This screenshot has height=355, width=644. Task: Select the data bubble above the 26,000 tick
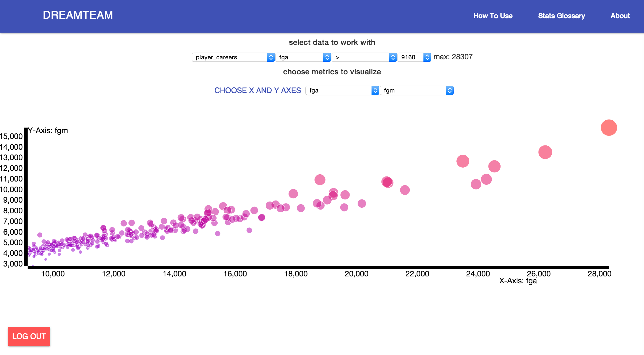[545, 152]
